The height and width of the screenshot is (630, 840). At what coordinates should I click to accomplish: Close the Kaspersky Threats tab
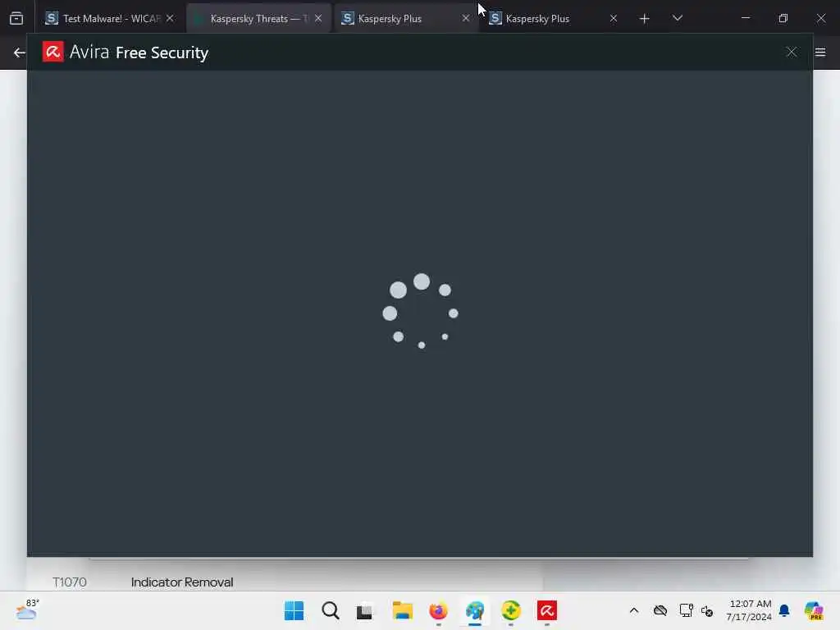tap(318, 18)
